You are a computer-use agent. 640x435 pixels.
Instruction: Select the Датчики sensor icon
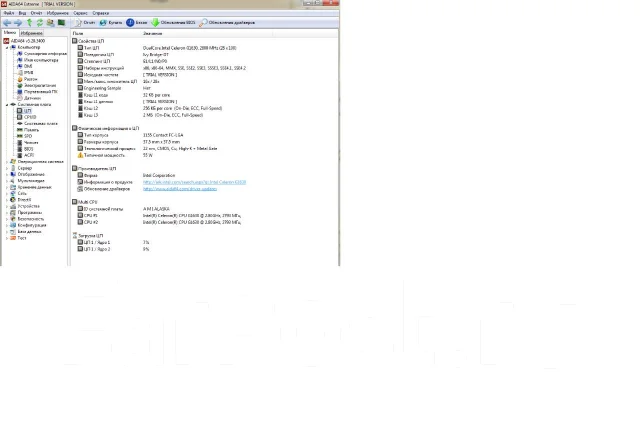pyautogui.click(x=19, y=98)
